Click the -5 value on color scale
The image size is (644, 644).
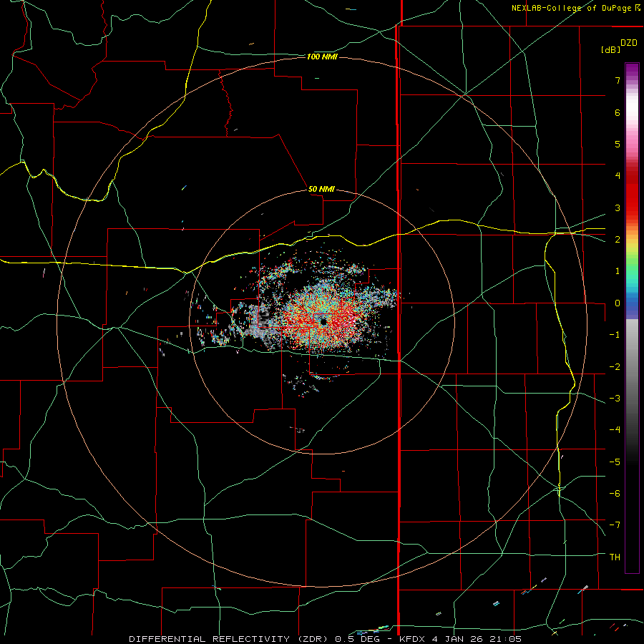615,462
